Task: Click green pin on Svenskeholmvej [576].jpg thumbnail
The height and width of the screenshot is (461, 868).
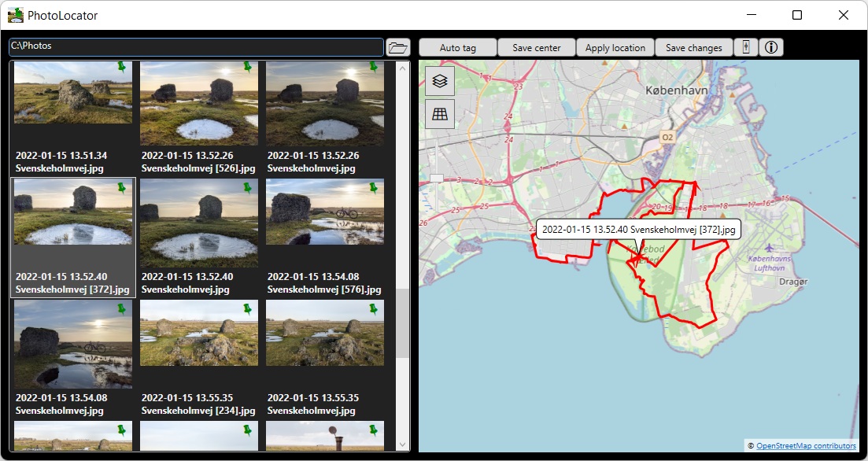Action: point(373,187)
